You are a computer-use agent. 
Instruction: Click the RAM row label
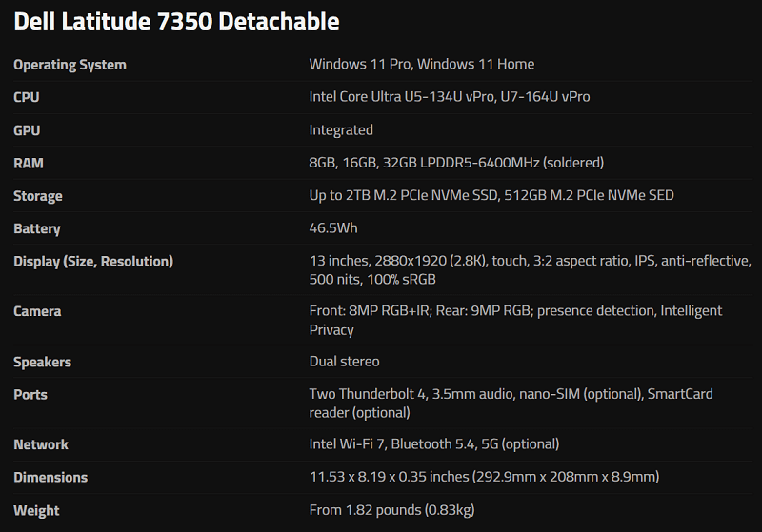pos(29,163)
